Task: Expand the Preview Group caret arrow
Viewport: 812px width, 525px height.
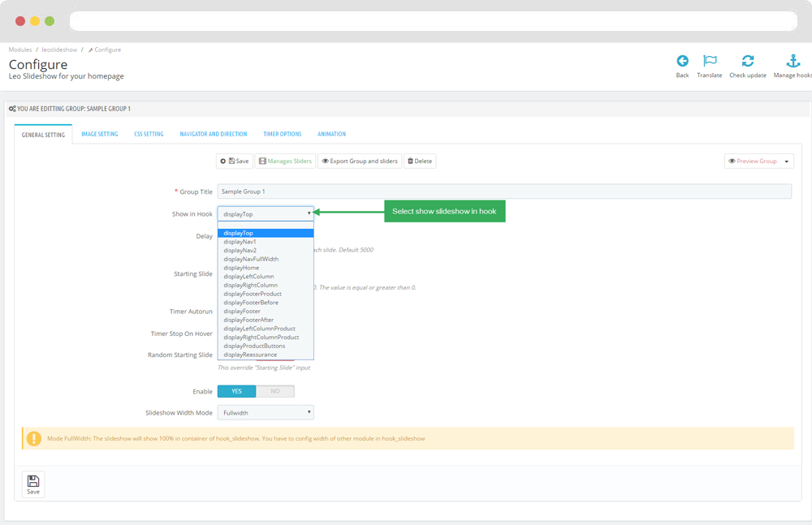Action: click(786, 161)
